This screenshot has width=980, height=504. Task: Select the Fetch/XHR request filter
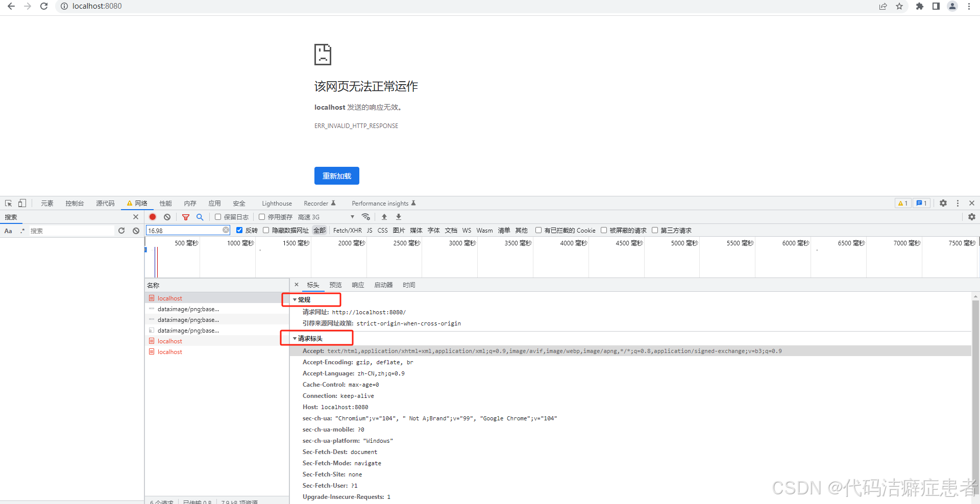pyautogui.click(x=347, y=230)
